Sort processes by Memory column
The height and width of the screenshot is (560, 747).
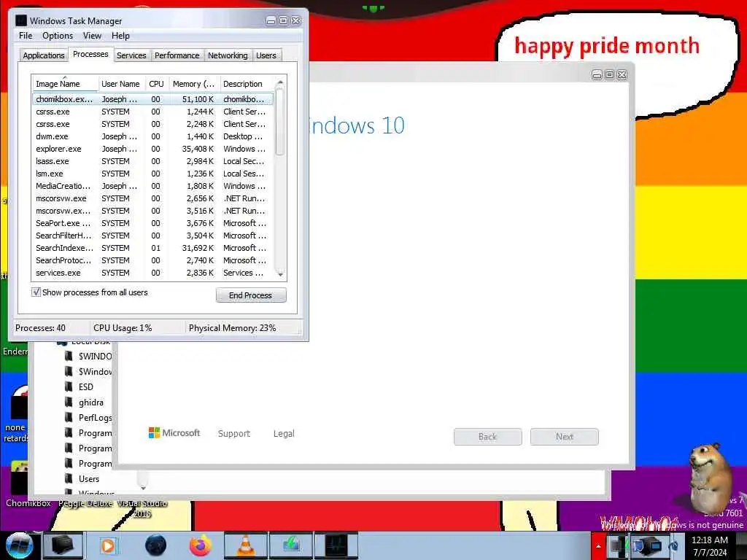tap(194, 84)
